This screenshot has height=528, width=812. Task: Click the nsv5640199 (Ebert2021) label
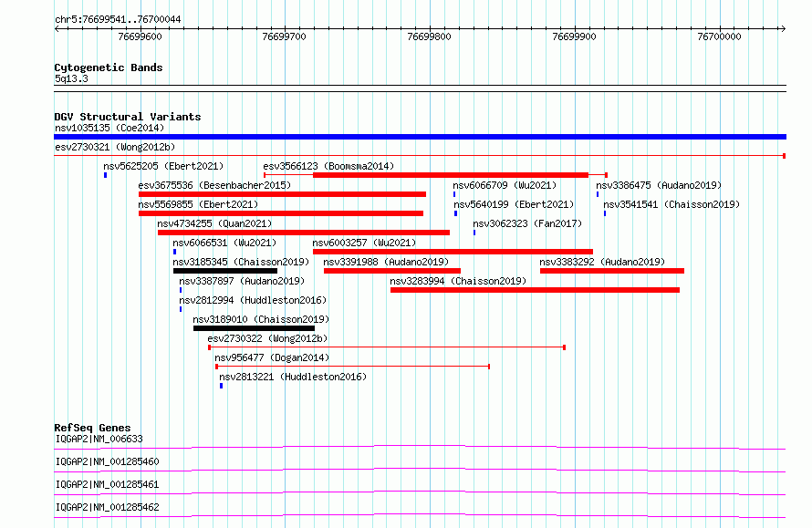coord(514,204)
